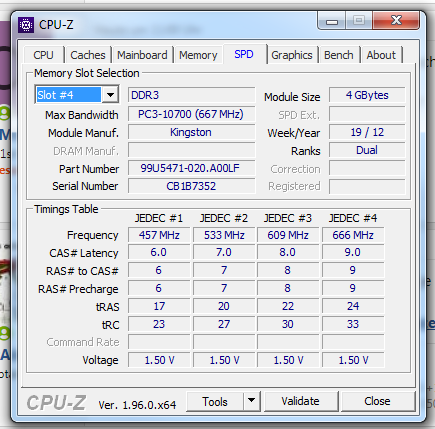Click the RAS# Precharge row label
The image size is (435, 429).
tap(78, 289)
